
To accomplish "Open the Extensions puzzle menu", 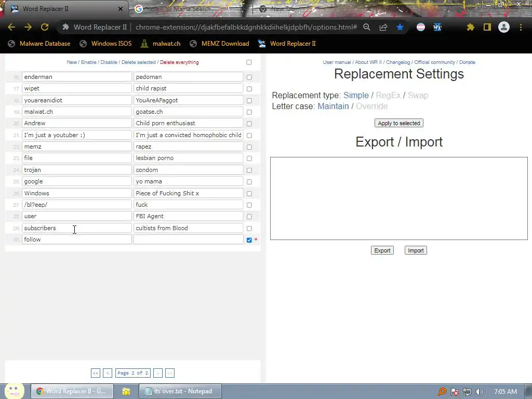I will (x=470, y=27).
